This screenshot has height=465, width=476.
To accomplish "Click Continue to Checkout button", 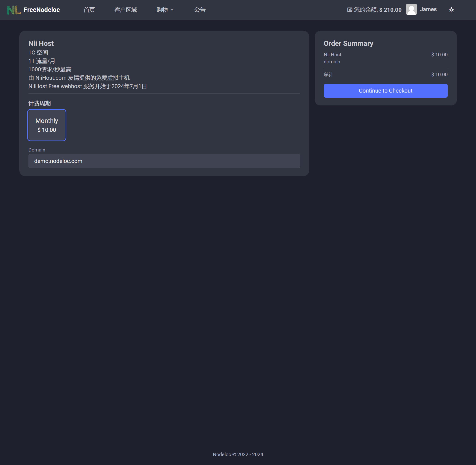I will tap(386, 90).
